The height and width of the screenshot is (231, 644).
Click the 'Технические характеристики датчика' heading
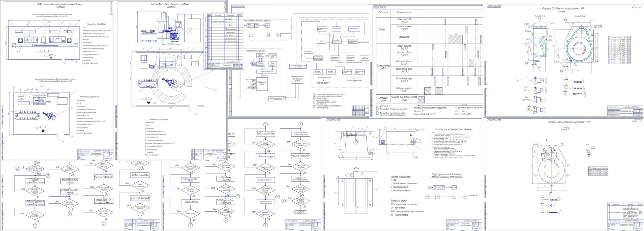pos(453,129)
